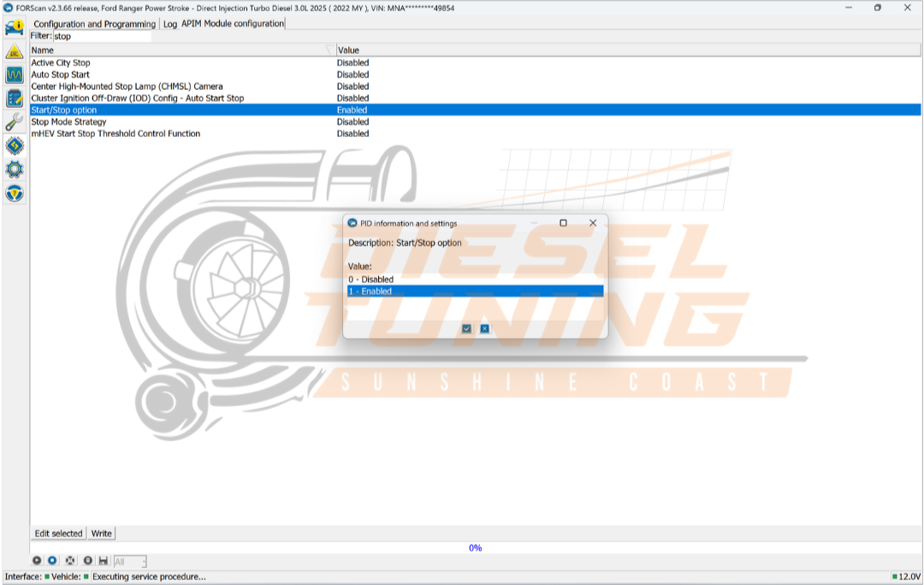Switch to the Log tab
The width and height of the screenshot is (924, 585).
169,23
